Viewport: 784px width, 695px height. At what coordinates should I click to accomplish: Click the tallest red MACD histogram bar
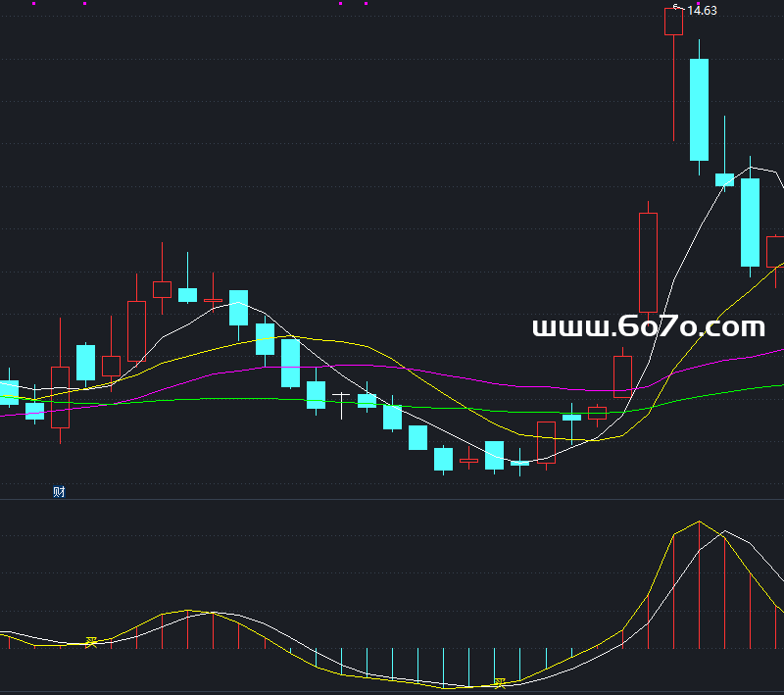click(x=699, y=585)
